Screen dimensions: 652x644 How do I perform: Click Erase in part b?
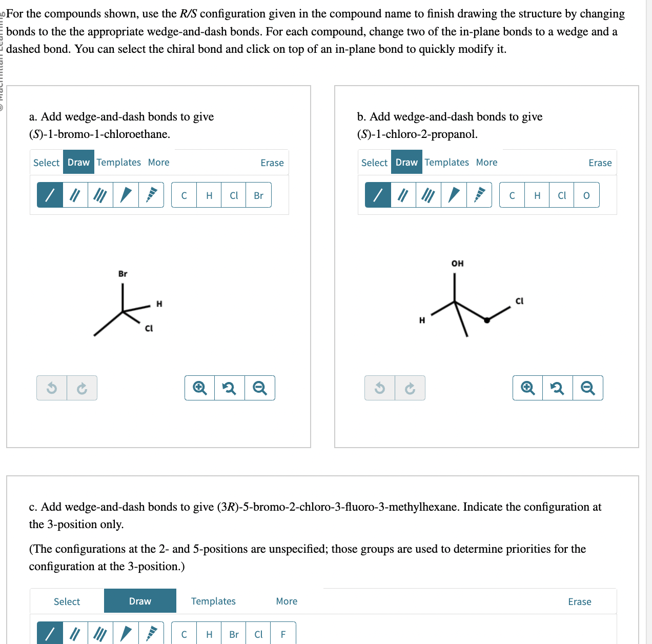(x=600, y=163)
